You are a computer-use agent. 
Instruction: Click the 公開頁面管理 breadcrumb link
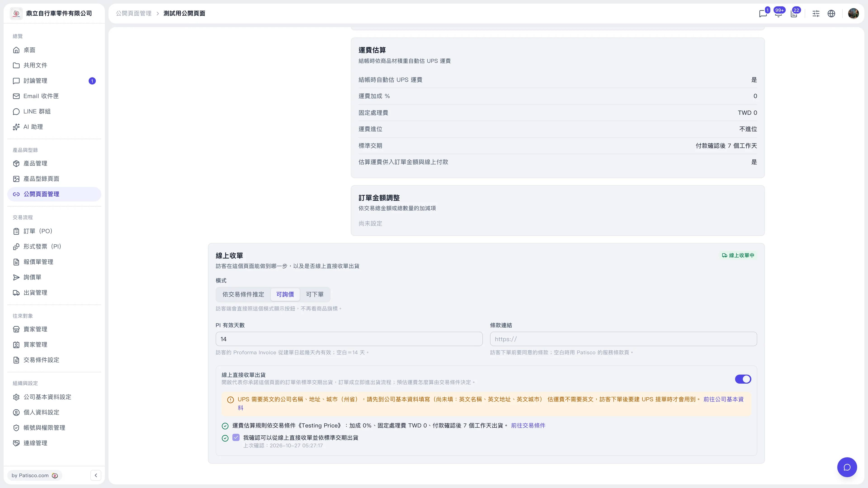(x=134, y=14)
